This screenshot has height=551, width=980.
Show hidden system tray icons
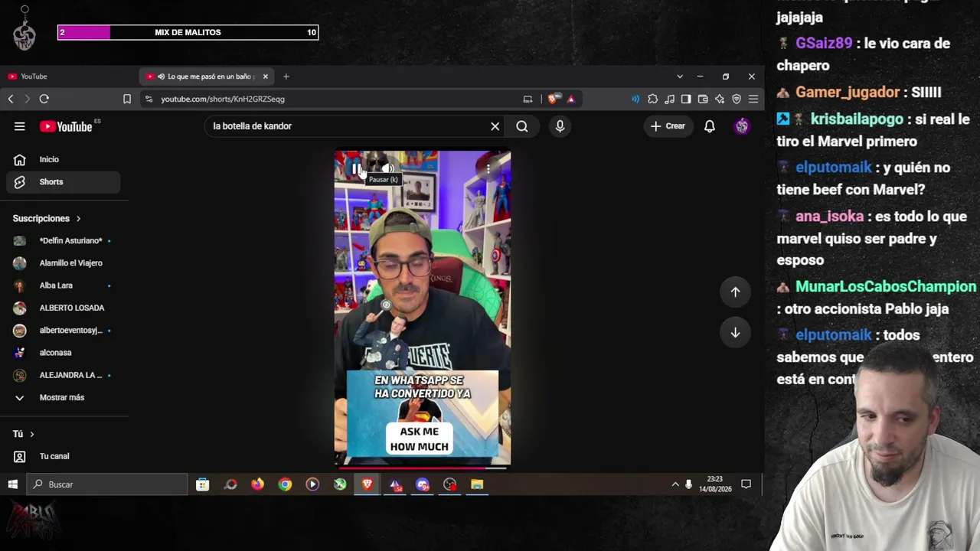pyautogui.click(x=675, y=484)
